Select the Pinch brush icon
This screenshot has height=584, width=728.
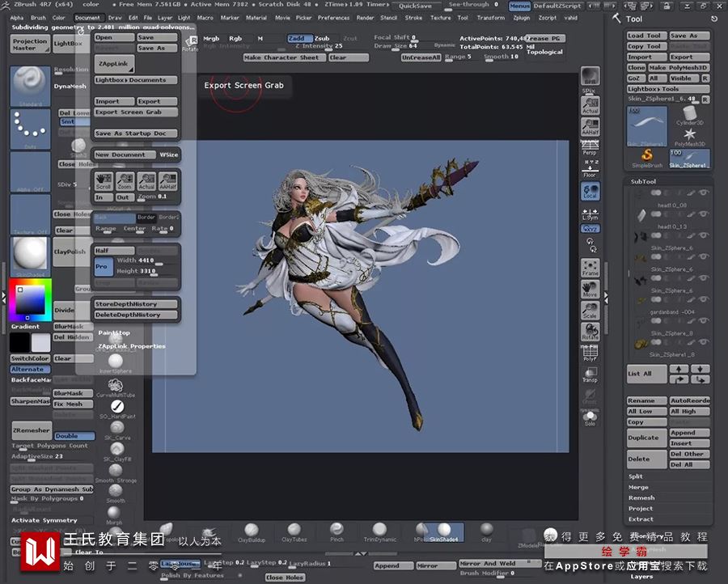click(336, 531)
